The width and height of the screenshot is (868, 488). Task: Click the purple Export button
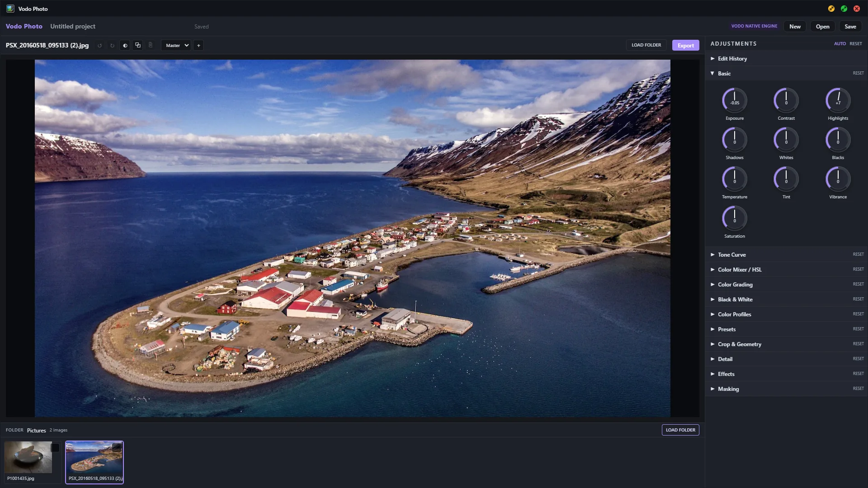(x=685, y=45)
